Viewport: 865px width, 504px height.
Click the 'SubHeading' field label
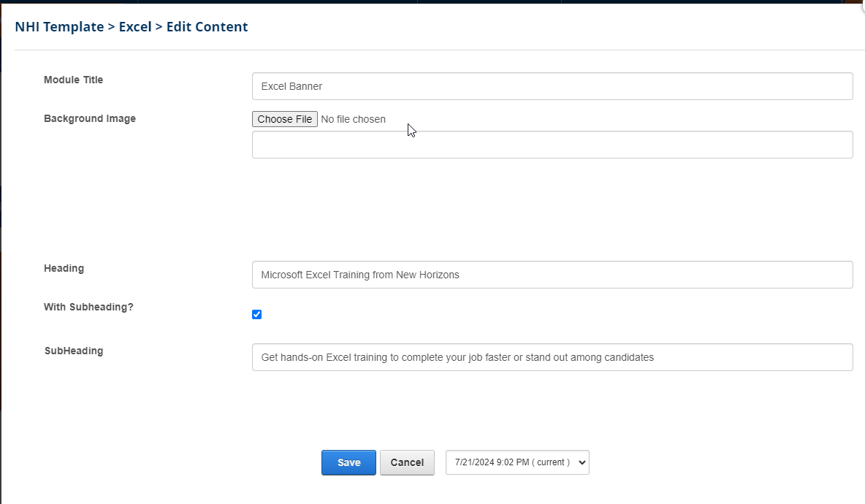pos(73,351)
